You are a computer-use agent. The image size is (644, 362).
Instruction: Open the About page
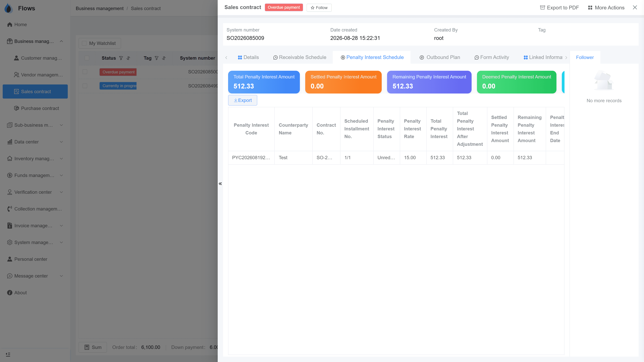35,293
